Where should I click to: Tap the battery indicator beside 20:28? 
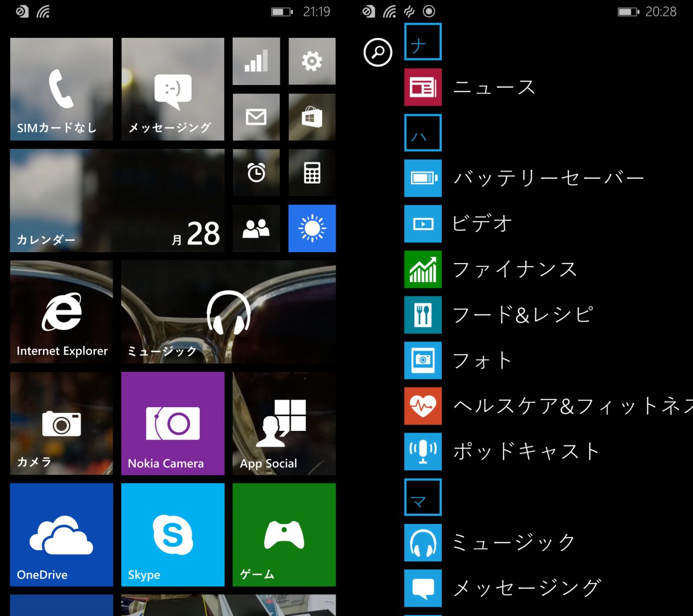point(628,11)
